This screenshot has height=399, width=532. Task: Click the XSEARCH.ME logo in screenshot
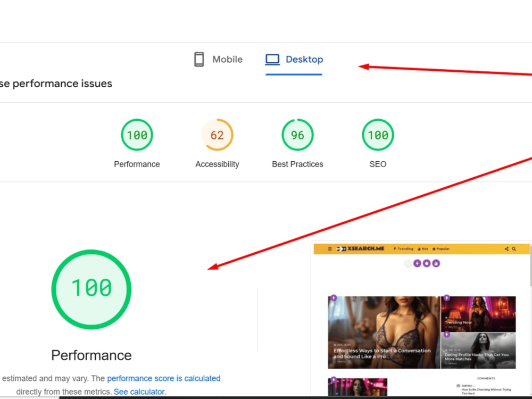point(360,248)
